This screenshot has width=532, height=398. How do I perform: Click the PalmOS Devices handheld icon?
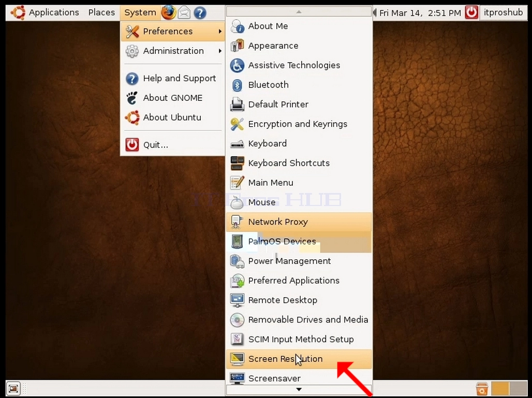coord(237,241)
